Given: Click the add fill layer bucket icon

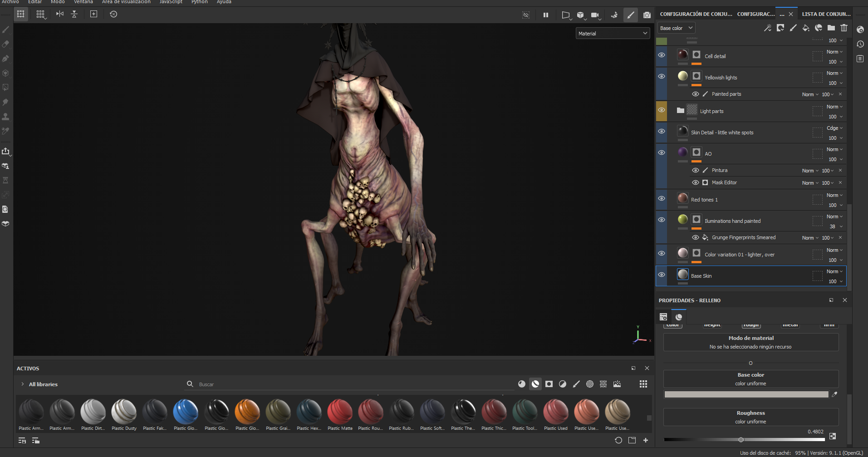Looking at the screenshot, I should [805, 28].
